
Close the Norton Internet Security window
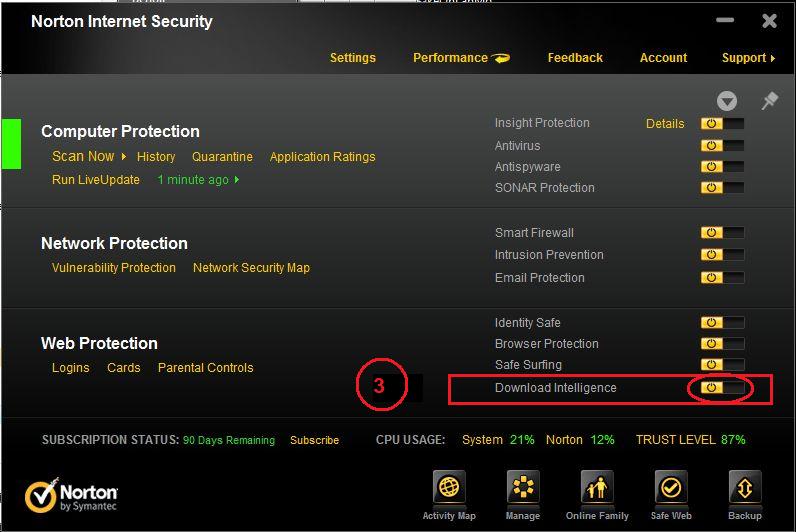(769, 21)
